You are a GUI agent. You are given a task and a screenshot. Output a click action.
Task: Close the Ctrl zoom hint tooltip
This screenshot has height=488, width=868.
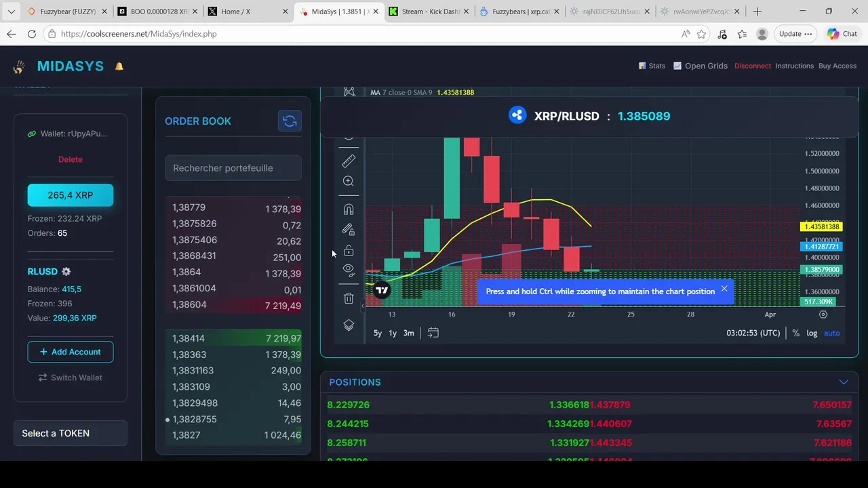724,289
